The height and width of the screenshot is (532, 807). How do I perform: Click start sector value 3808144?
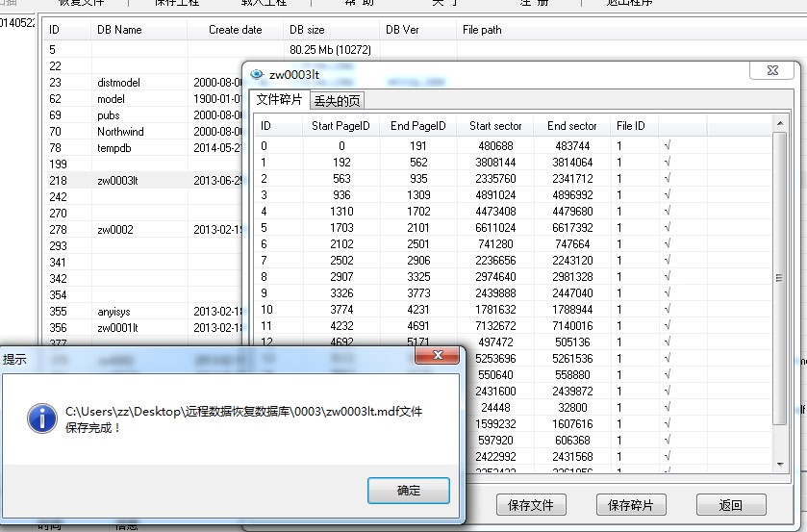click(x=495, y=163)
